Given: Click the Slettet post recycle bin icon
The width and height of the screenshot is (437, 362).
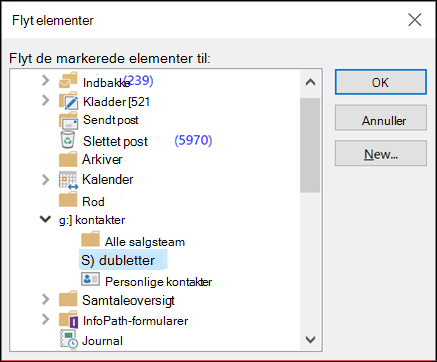Looking at the screenshot, I should [67, 139].
